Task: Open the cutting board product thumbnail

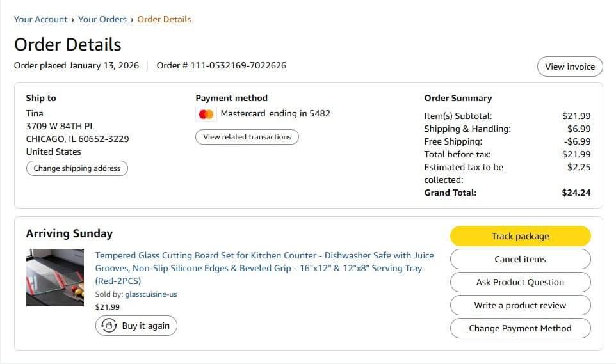Action: click(55, 278)
